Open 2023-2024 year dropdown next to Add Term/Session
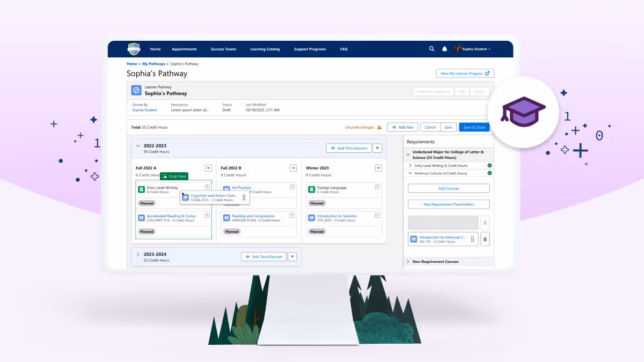The width and height of the screenshot is (644, 362). click(x=292, y=257)
